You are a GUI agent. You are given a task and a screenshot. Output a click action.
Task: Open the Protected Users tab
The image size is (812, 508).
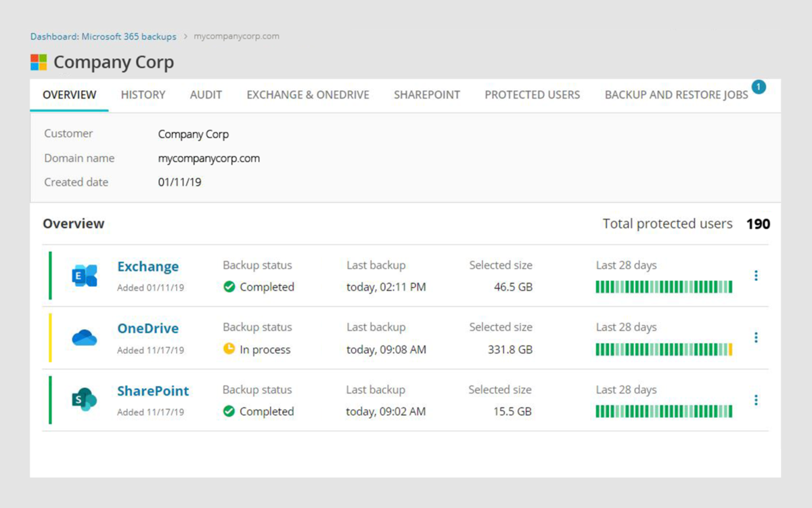point(532,95)
